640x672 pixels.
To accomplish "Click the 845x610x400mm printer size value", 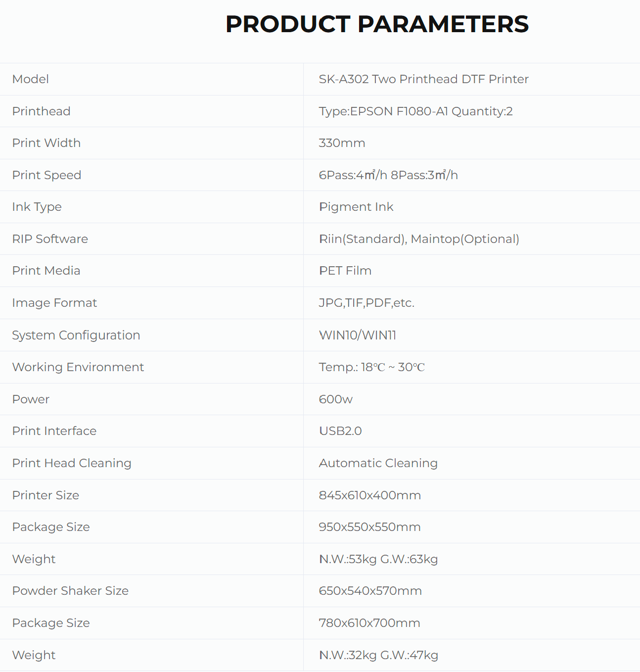I will click(370, 495).
